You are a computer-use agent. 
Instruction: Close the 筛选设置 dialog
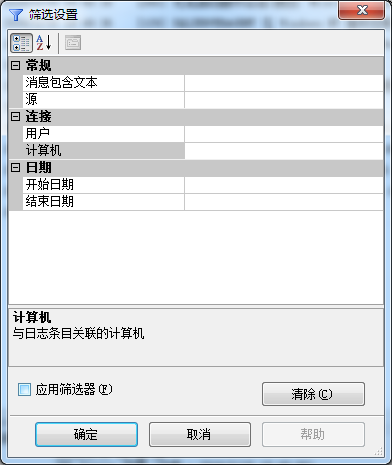click(x=362, y=10)
